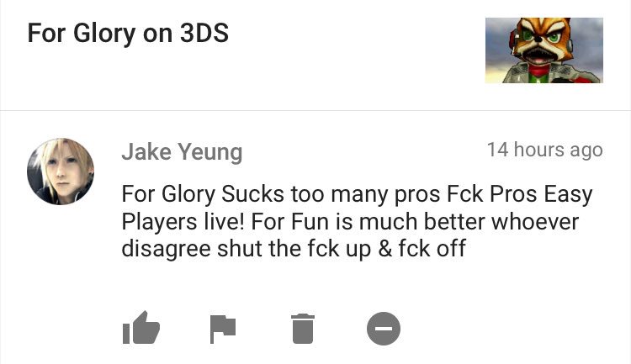Click the "14 hours ago" timestamp
The height and width of the screenshot is (364, 631).
point(545,150)
